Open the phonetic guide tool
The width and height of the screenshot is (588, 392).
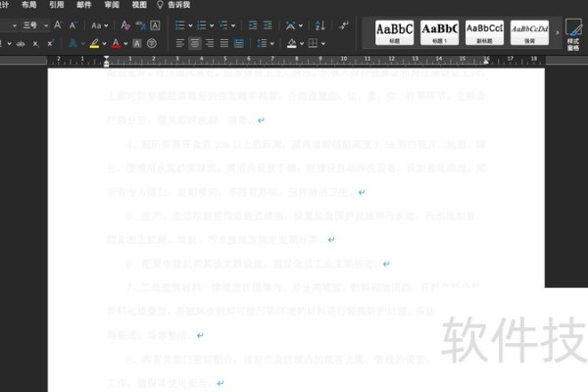pos(140,25)
